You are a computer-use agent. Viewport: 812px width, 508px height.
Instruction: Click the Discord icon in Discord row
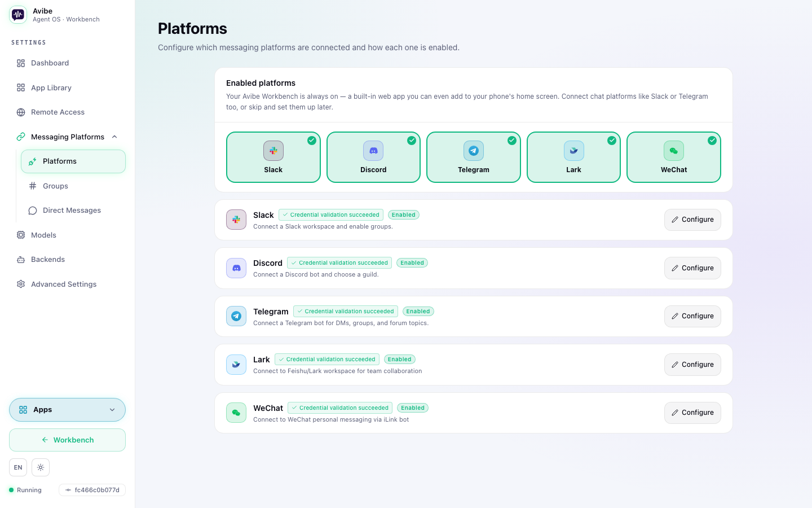(236, 268)
